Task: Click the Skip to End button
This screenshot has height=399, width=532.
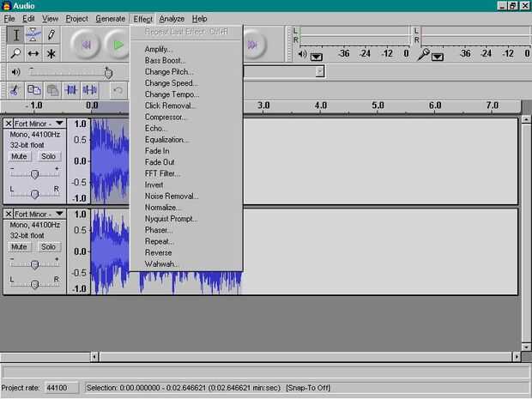Action: (254, 45)
